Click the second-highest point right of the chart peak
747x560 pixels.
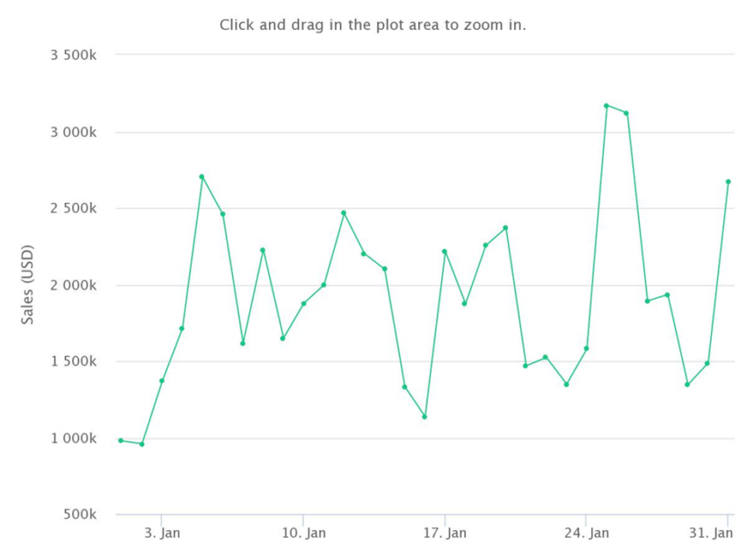point(626,113)
